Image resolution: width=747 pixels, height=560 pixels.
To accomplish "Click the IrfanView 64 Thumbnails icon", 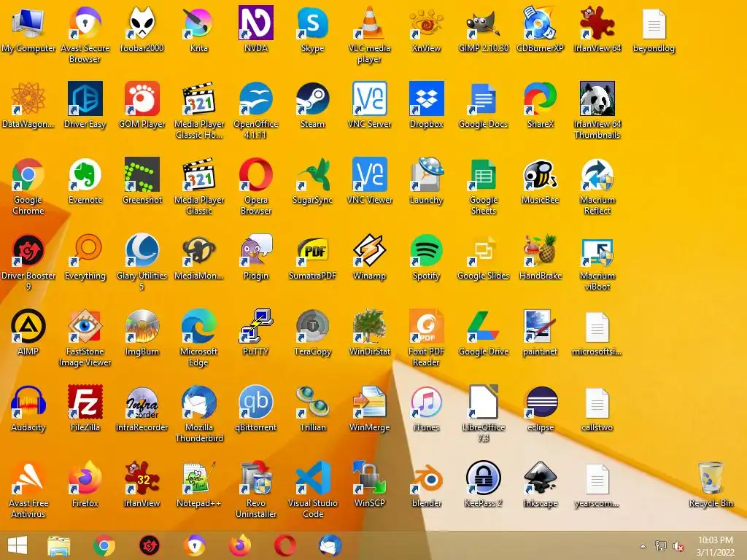I will tap(597, 98).
